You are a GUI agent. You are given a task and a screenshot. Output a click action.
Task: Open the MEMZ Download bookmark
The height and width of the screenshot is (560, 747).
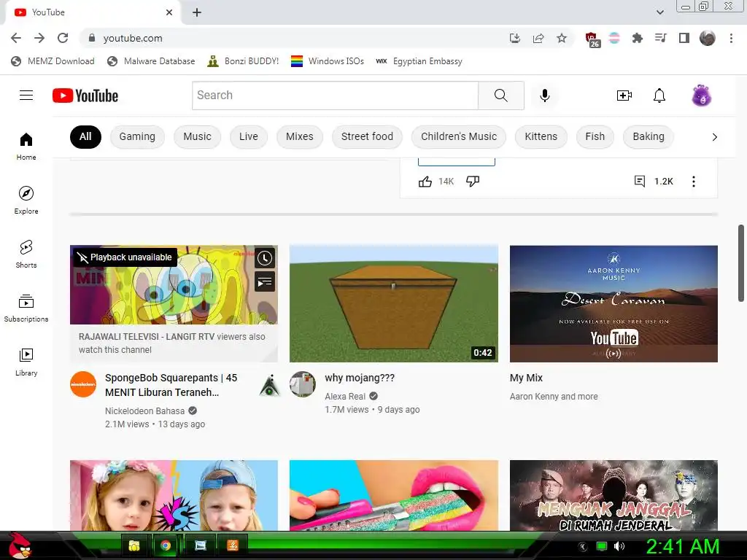pos(53,61)
